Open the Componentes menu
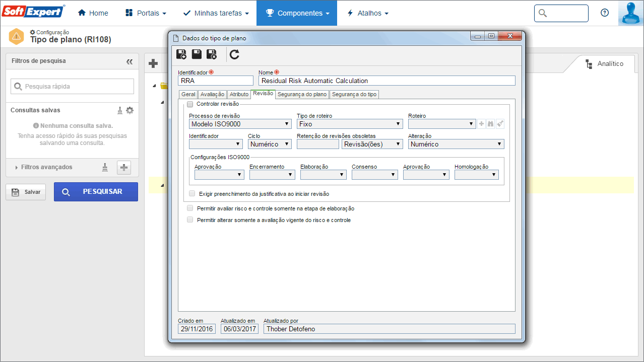The width and height of the screenshot is (644, 362). click(297, 13)
